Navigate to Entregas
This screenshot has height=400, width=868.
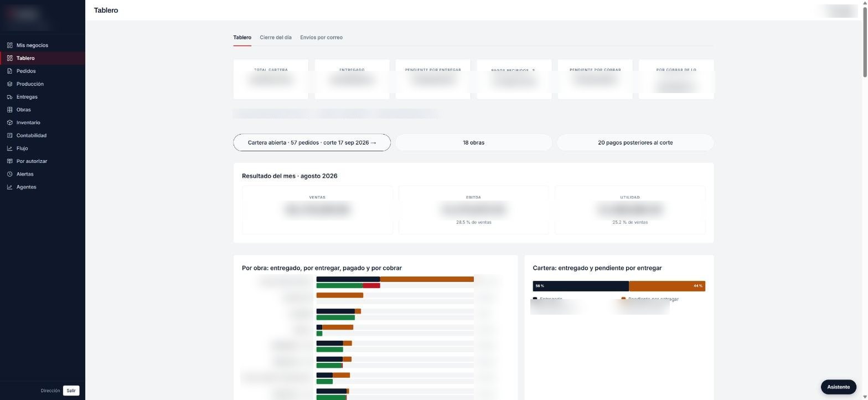coord(43,97)
